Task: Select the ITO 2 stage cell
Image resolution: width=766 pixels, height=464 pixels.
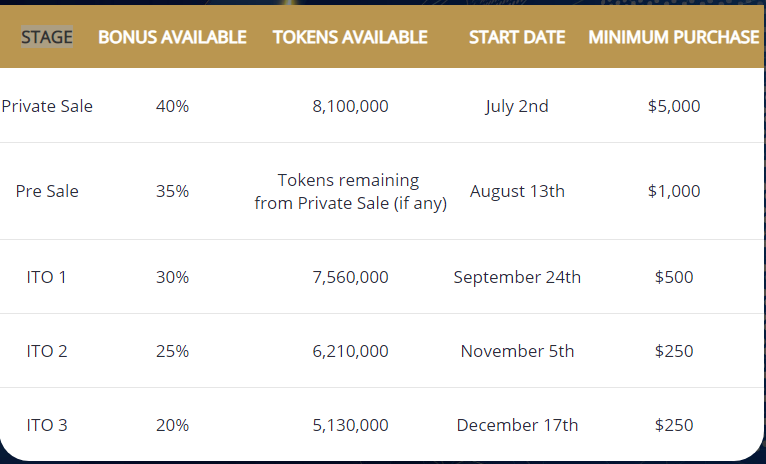Action: coord(47,351)
